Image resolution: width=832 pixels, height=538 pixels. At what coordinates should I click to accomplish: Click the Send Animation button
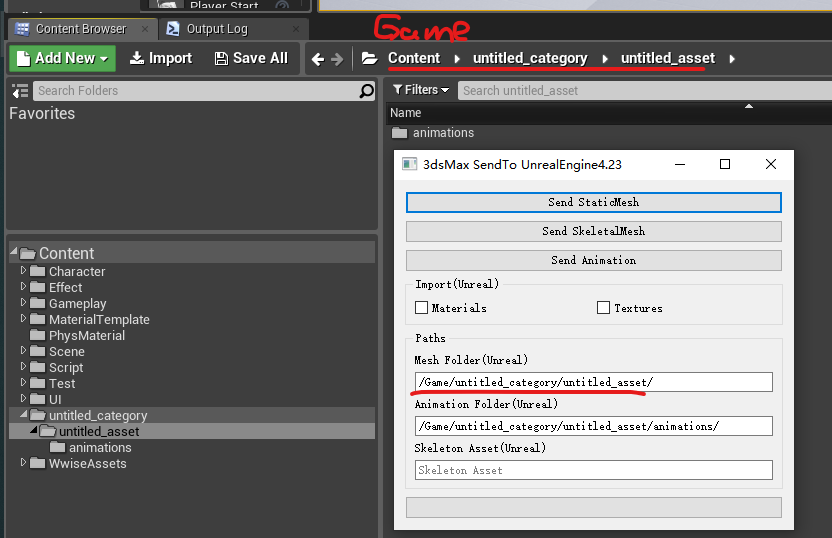pos(594,261)
